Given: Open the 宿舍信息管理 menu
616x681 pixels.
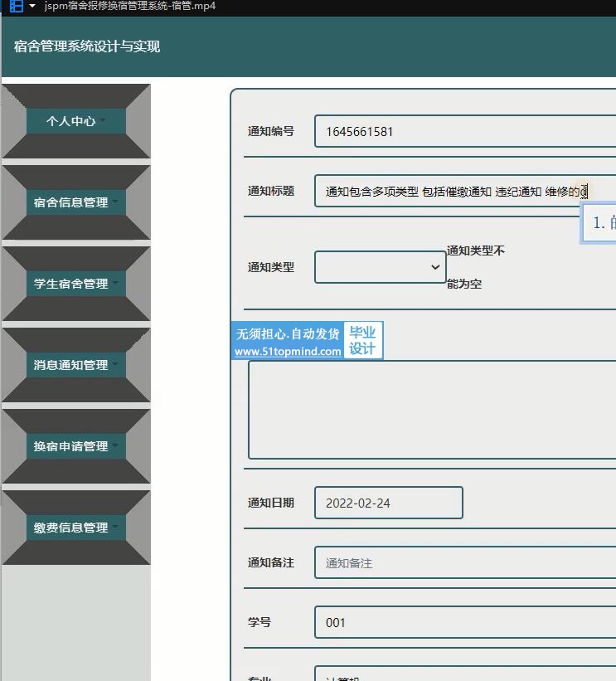Looking at the screenshot, I should tap(76, 202).
